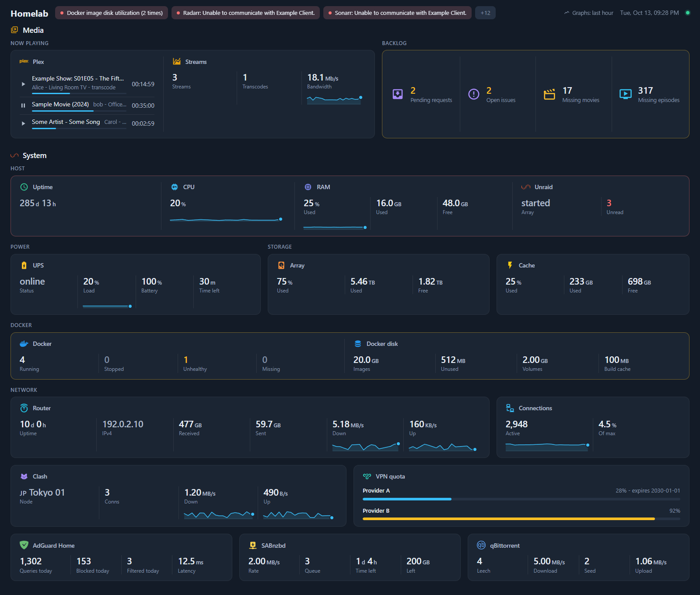Image resolution: width=700 pixels, height=595 pixels.
Task: Click the Cache lightning bolt icon
Action: (x=510, y=265)
